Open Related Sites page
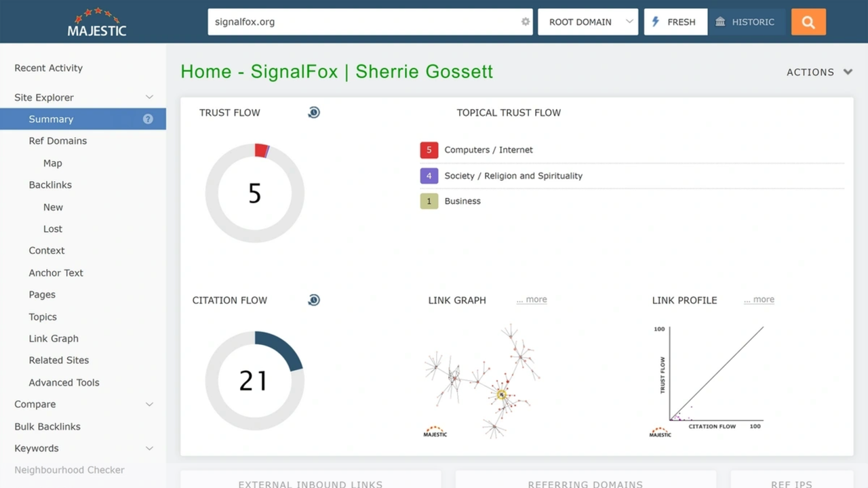The image size is (868, 488). point(59,361)
